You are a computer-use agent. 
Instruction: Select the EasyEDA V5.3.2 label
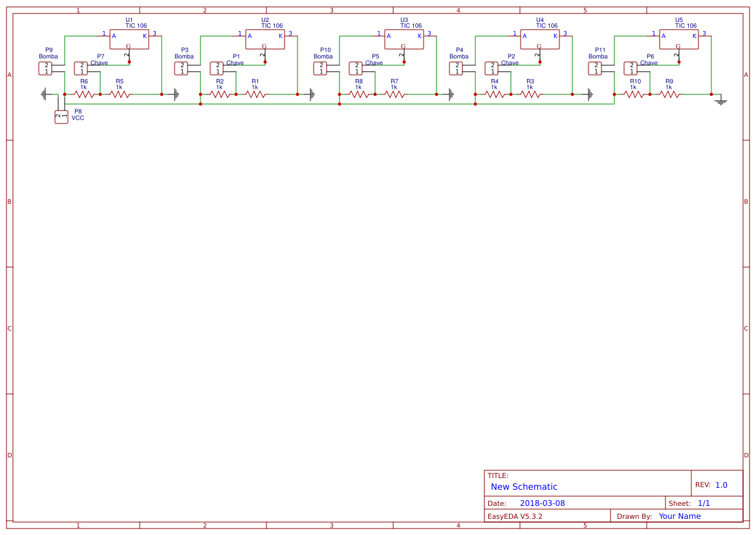coord(515,516)
